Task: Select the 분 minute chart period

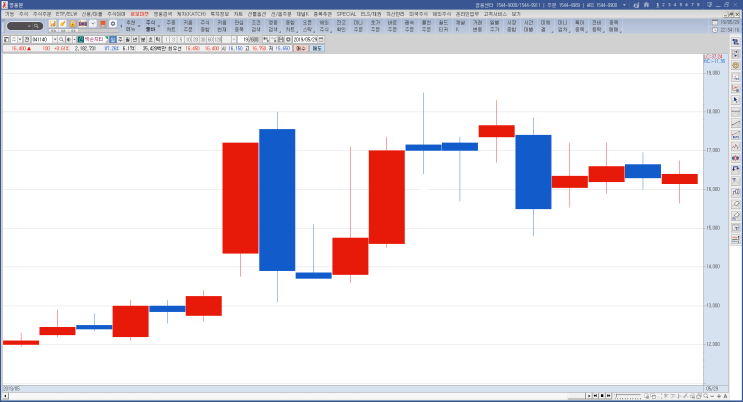Action: (143, 39)
